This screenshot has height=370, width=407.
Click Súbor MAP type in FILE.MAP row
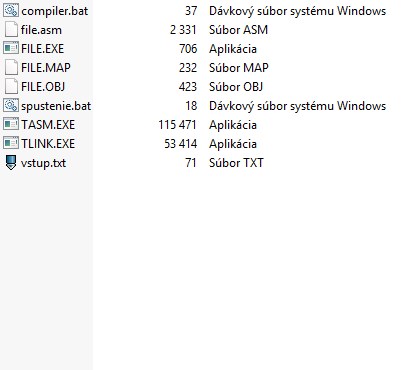pos(239,68)
